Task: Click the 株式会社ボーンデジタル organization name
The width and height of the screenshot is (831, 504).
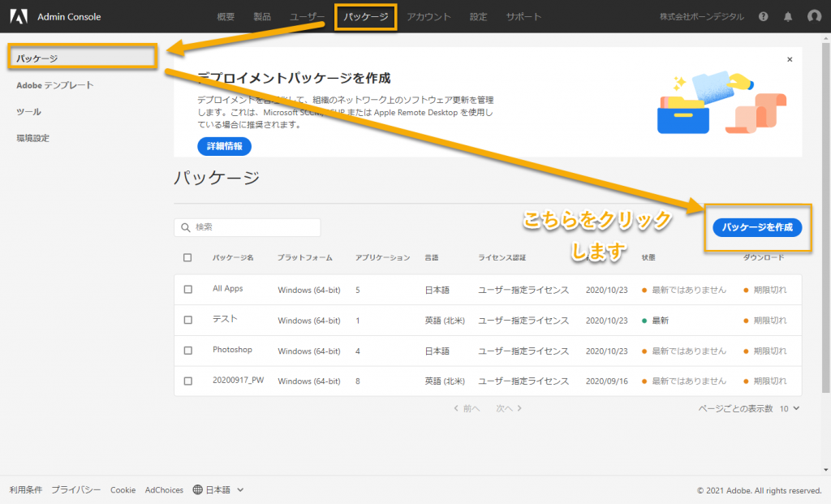Action: coord(702,16)
